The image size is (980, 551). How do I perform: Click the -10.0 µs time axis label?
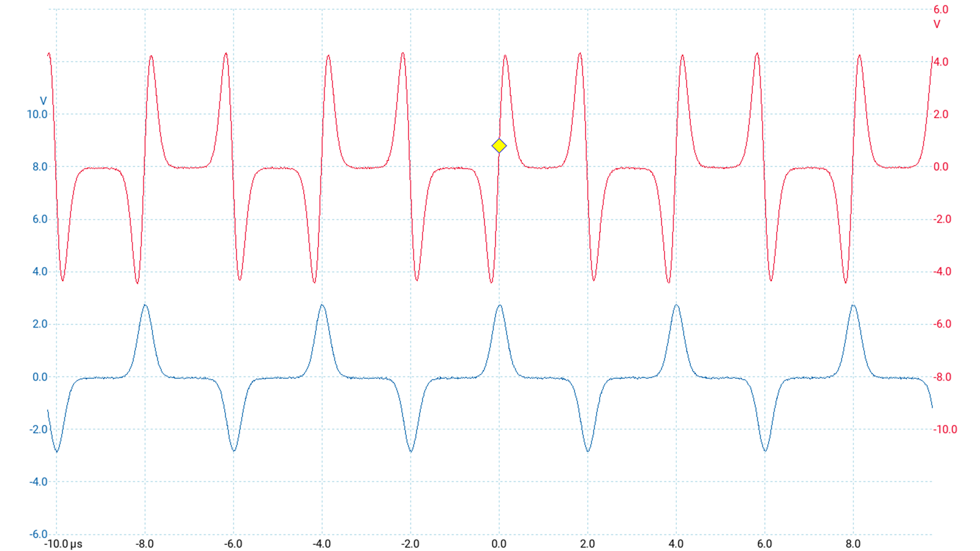(x=63, y=544)
